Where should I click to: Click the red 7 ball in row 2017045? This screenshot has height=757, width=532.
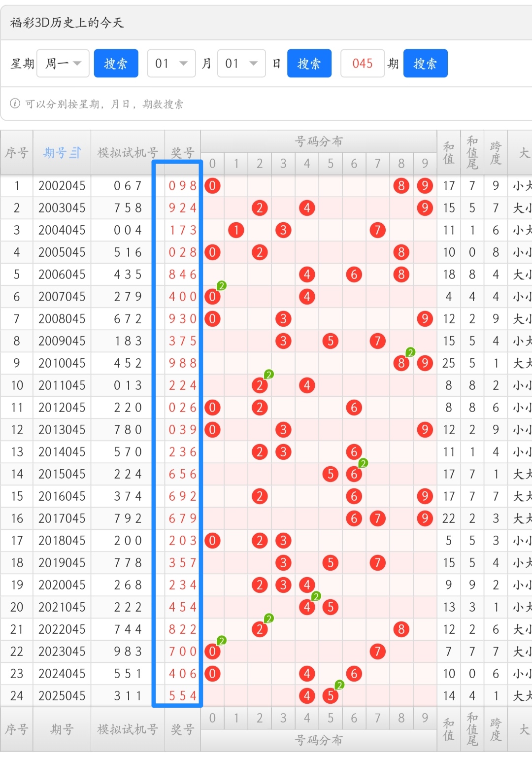coord(378,518)
